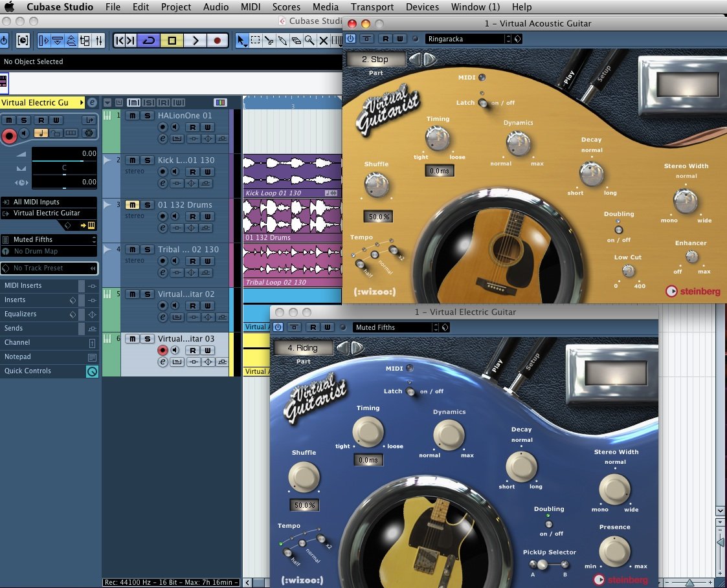Open the Ringaracka preset dropdown
Screen dimensions: 727x588
tap(467, 39)
